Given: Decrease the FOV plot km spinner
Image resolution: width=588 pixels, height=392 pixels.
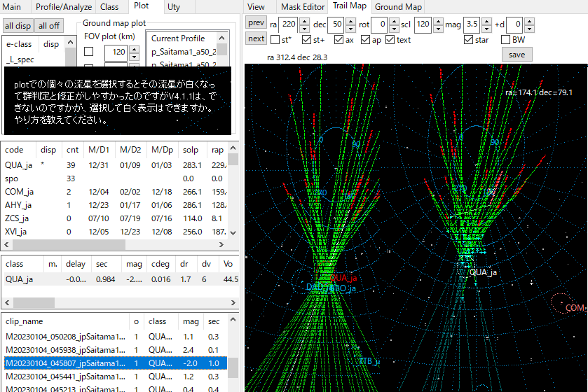Looking at the screenshot, I should (135, 57).
